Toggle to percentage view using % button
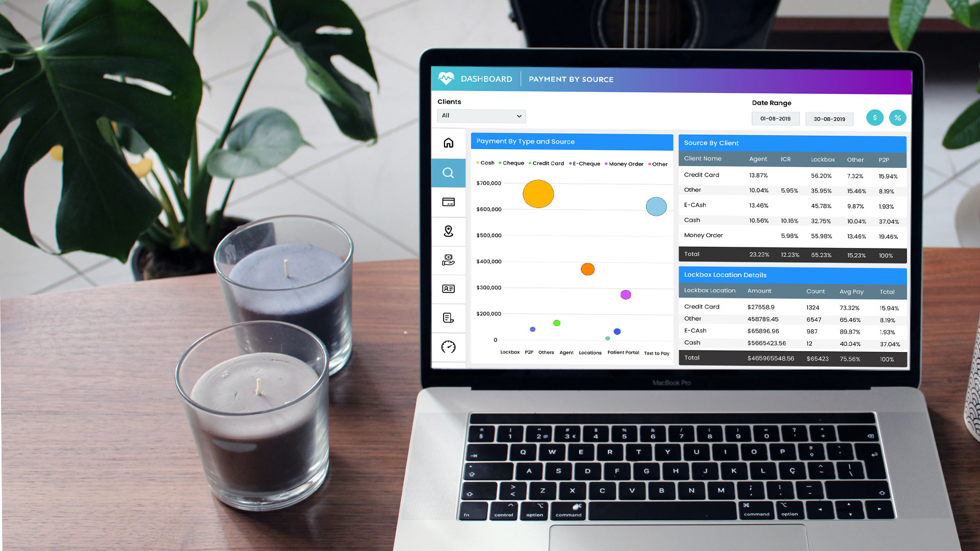Screen dimensions: 980x551 click(897, 117)
